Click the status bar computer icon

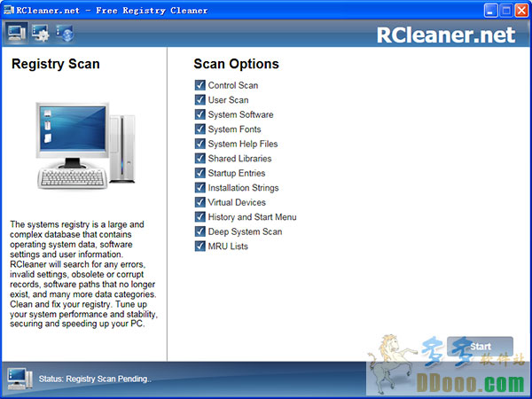pos(20,379)
